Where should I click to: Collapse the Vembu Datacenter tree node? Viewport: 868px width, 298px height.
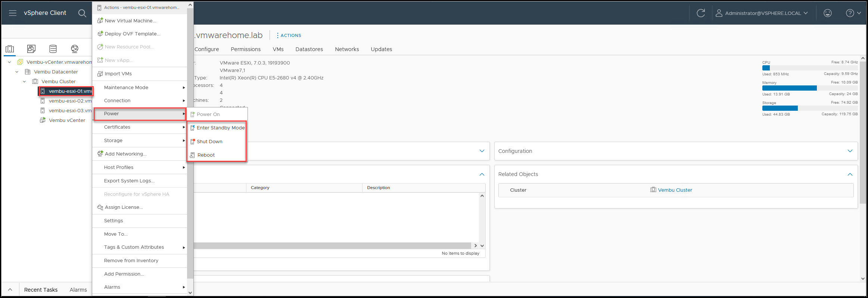(17, 72)
